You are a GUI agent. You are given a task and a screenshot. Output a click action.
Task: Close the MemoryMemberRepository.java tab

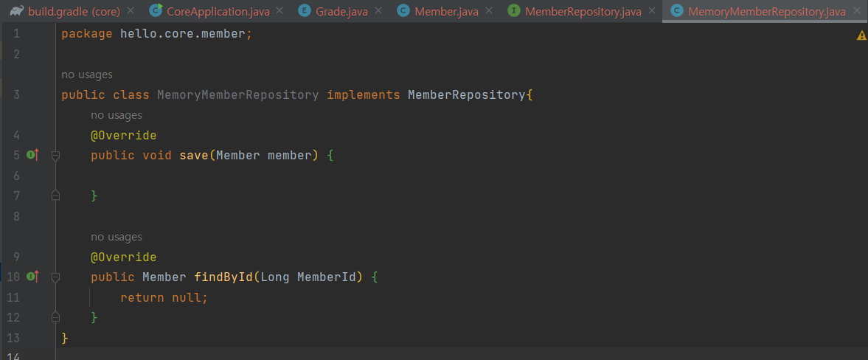pos(856,10)
